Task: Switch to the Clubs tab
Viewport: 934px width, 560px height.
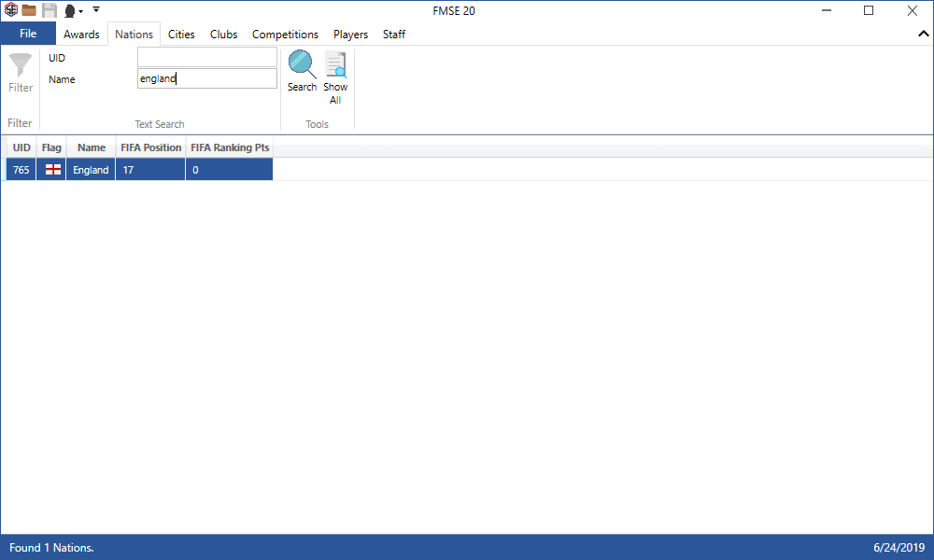Action: pyautogui.click(x=223, y=35)
